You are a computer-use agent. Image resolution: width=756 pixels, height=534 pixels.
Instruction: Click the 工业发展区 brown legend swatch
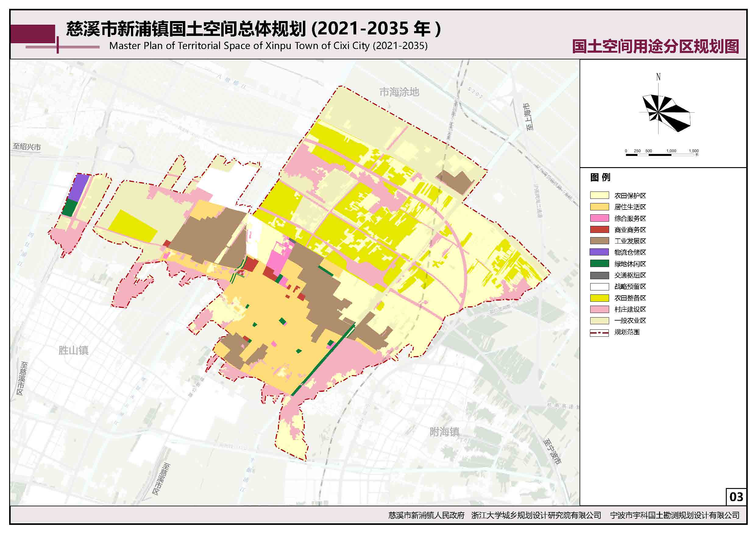click(x=599, y=241)
